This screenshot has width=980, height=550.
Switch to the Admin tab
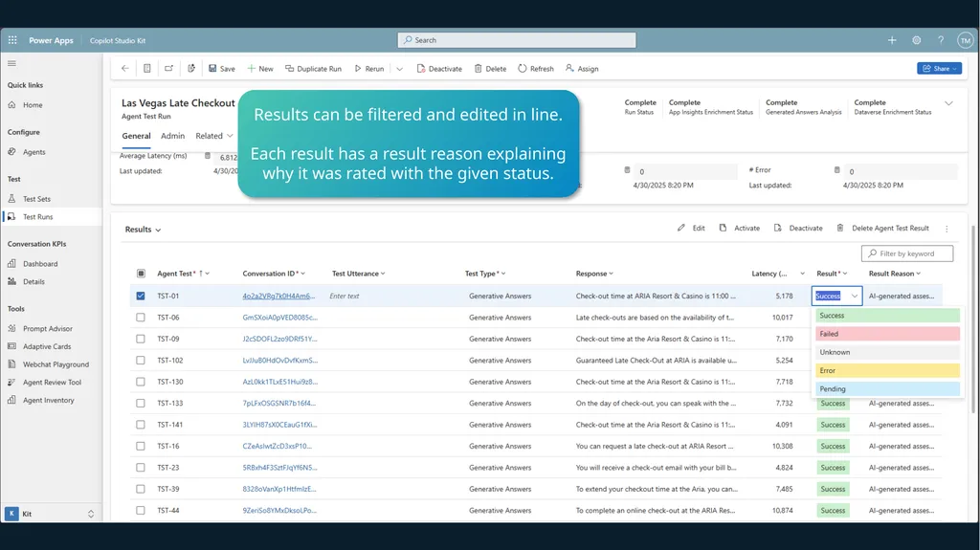click(x=172, y=136)
